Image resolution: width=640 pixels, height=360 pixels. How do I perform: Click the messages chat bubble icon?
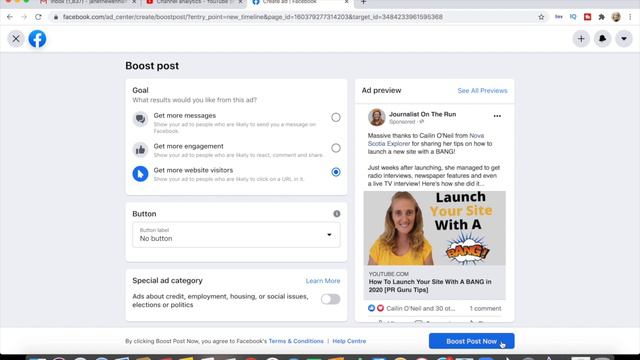coord(140,119)
